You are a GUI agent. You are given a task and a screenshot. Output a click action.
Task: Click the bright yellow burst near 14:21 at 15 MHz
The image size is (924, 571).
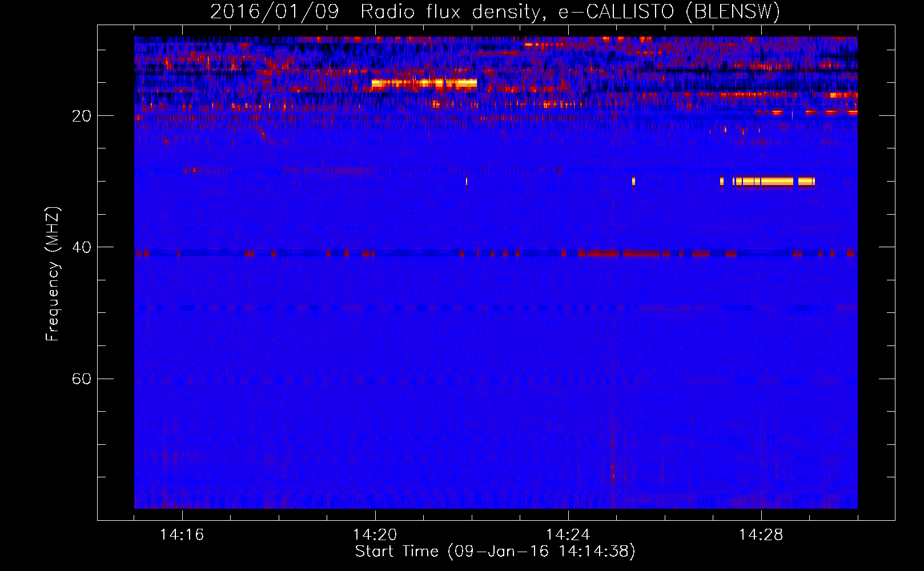point(424,83)
